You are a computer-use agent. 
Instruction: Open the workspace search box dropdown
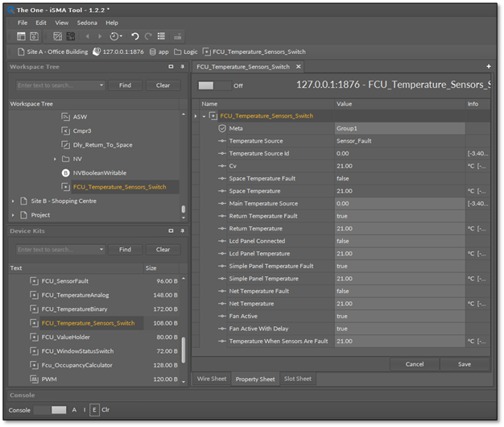(101, 85)
